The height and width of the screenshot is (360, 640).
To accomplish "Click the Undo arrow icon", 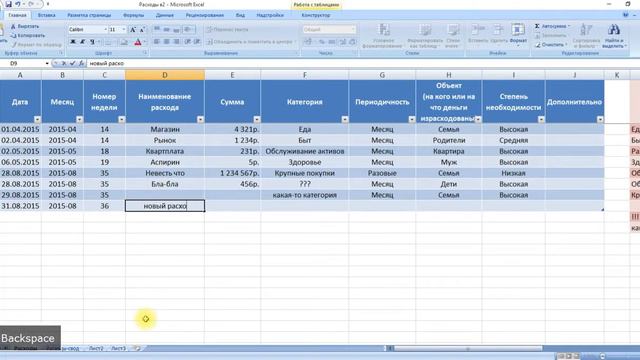I will [18, 4].
